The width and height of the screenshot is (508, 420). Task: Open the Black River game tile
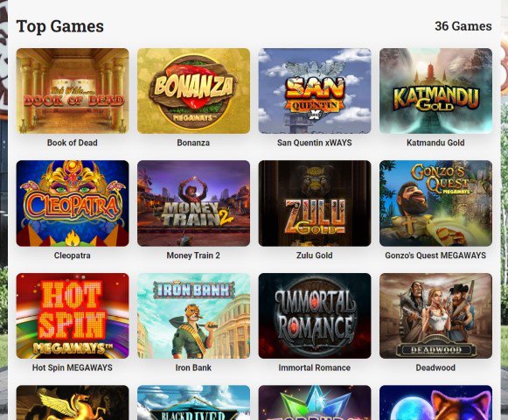(x=194, y=402)
